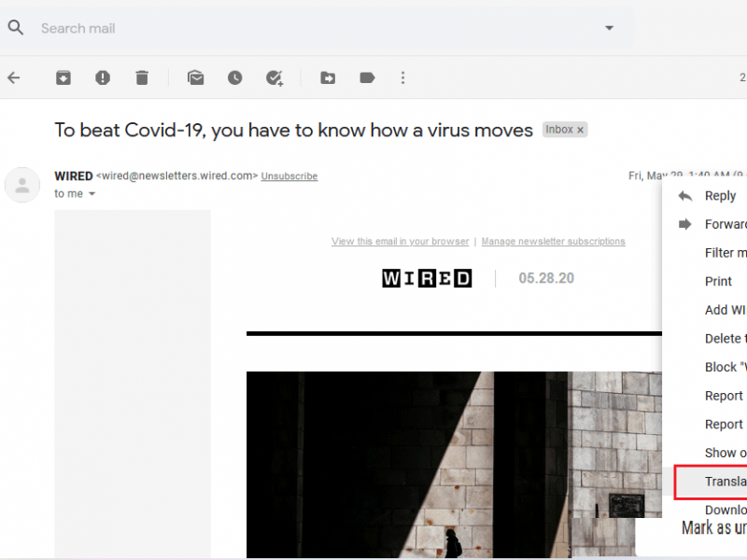Image resolution: width=747 pixels, height=560 pixels.
Task: Choose Reply from the message menu
Action: tap(720, 196)
